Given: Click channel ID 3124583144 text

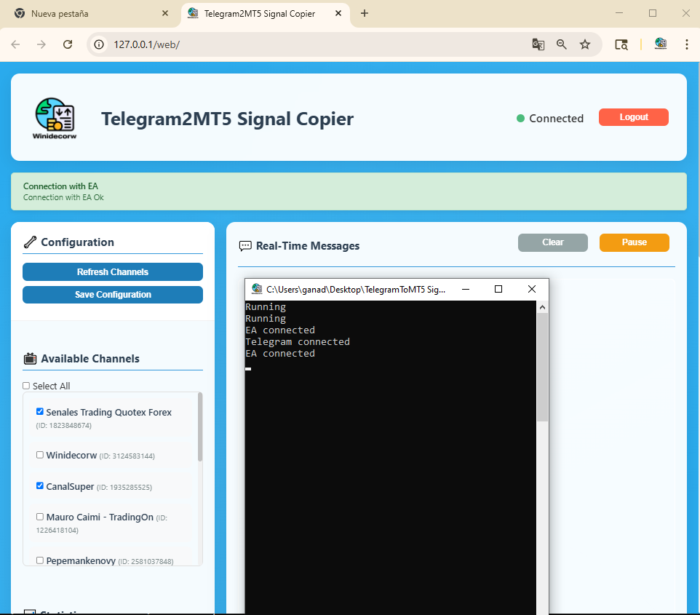Looking at the screenshot, I should coord(127,456).
